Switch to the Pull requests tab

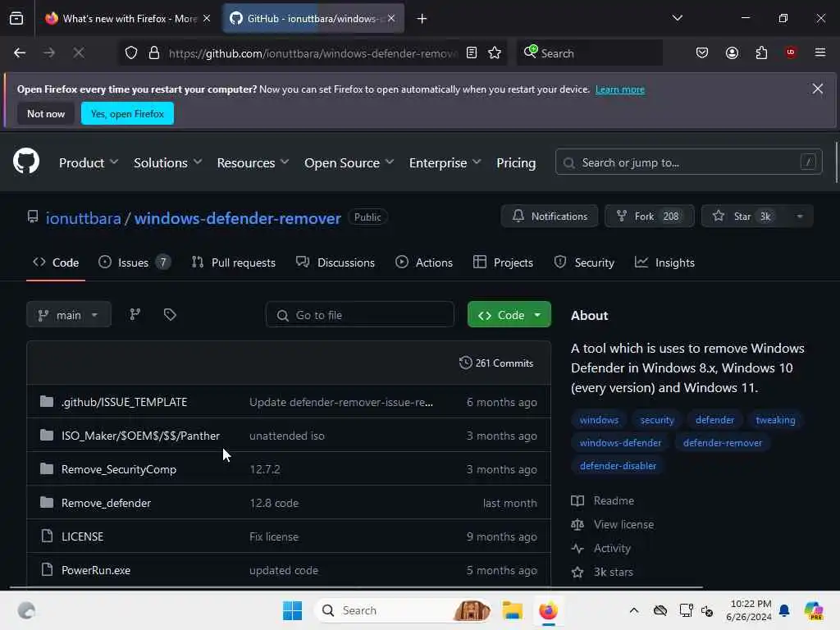coord(234,262)
